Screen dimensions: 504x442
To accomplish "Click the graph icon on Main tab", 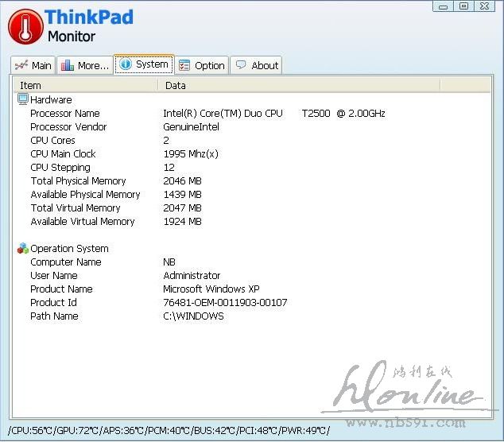I will [21, 65].
